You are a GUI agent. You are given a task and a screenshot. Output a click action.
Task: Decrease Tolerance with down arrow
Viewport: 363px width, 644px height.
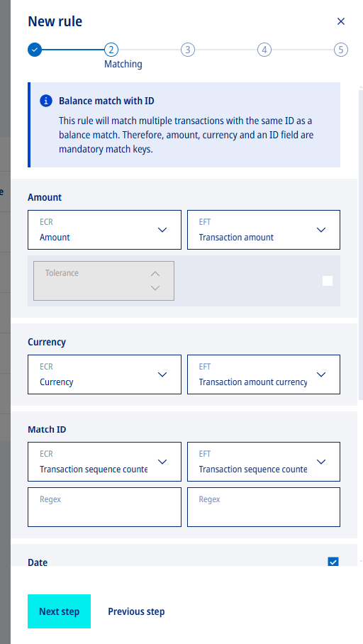[155, 288]
